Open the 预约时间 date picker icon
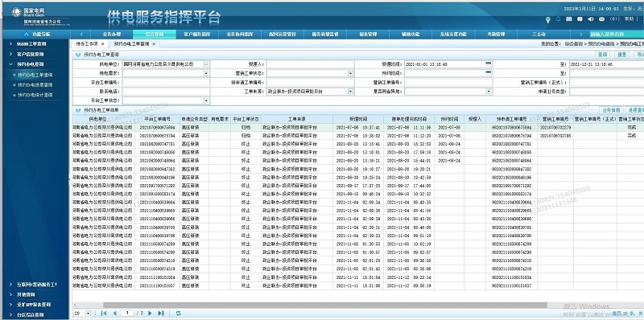The height and width of the screenshot is (320, 644). point(488,72)
